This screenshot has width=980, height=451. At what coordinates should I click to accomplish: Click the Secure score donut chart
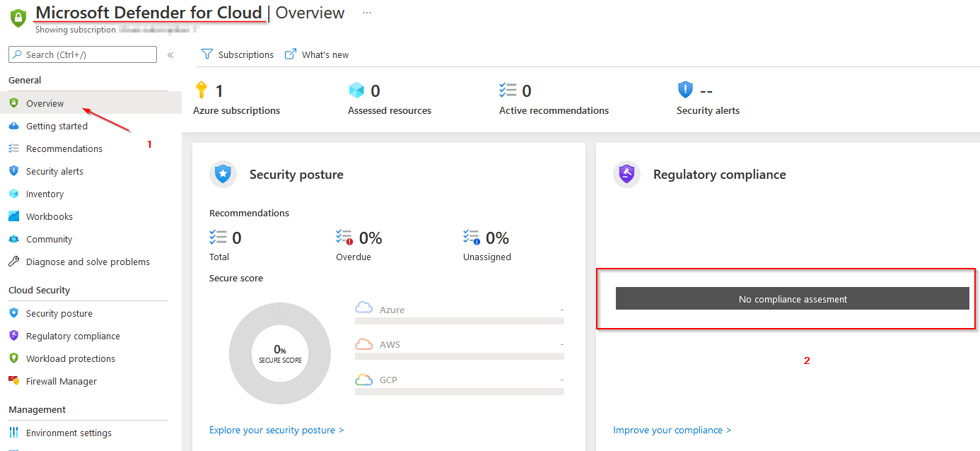point(280,353)
